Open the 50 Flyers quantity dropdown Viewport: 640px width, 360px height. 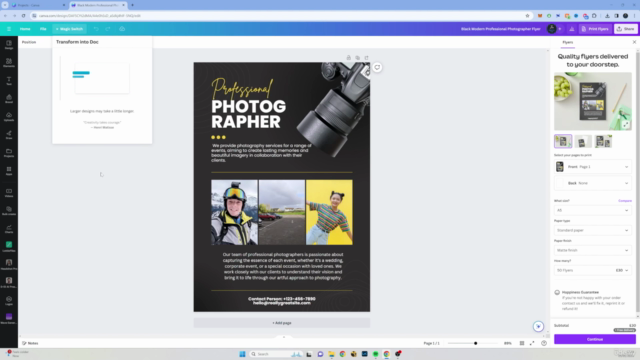[x=593, y=270]
